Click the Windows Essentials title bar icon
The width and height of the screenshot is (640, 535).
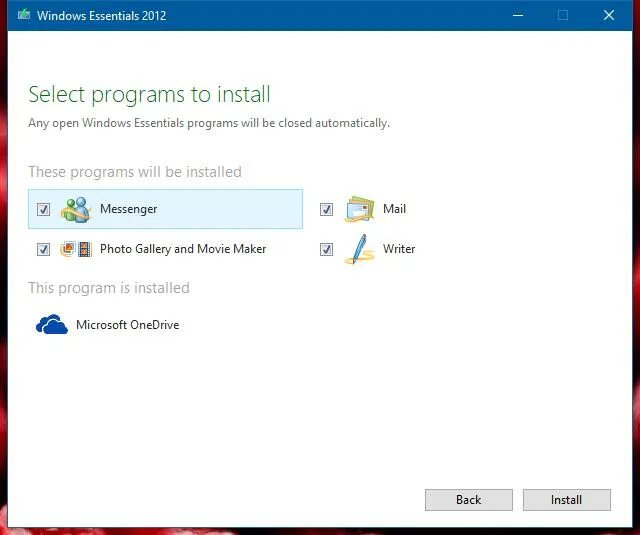click(24, 15)
